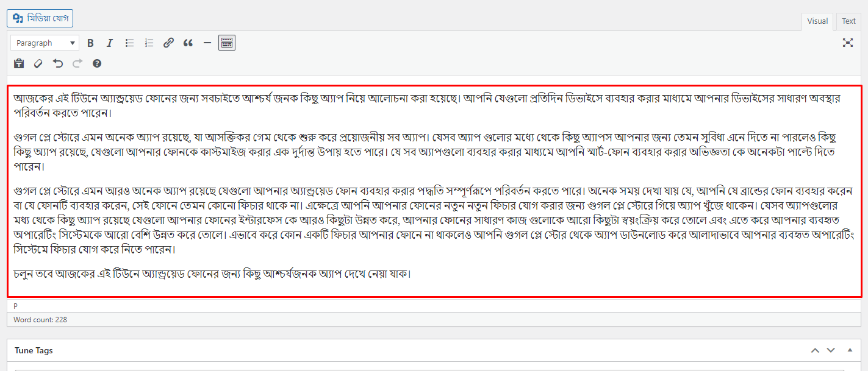Undo the last editor change
Screen dimensions: 868x371
[57, 63]
